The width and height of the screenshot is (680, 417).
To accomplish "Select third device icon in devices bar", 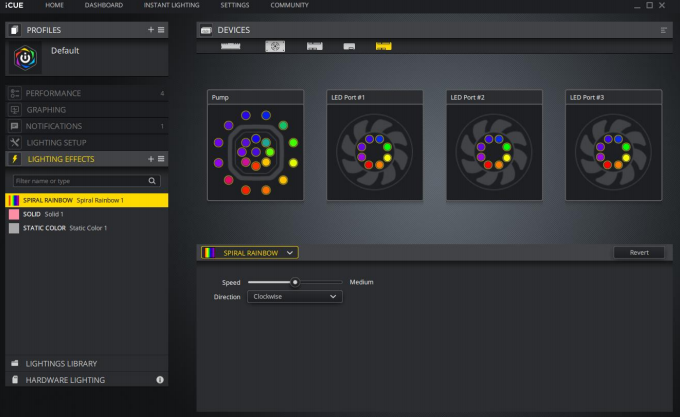I will coord(314,46).
